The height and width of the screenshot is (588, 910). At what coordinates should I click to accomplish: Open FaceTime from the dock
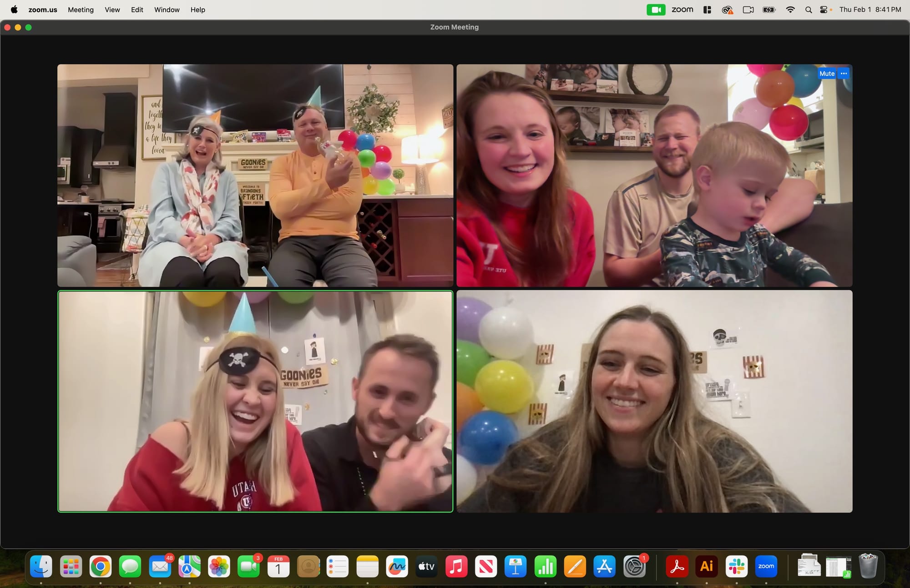pyautogui.click(x=248, y=567)
